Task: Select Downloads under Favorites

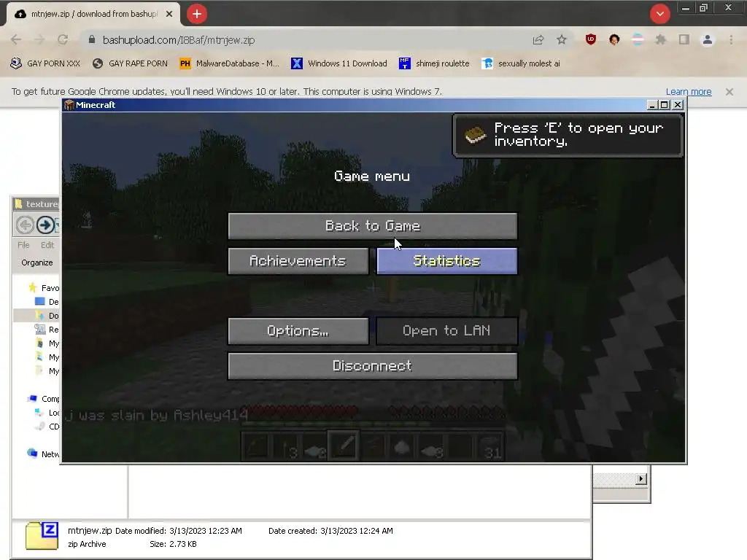Action: tap(47, 315)
